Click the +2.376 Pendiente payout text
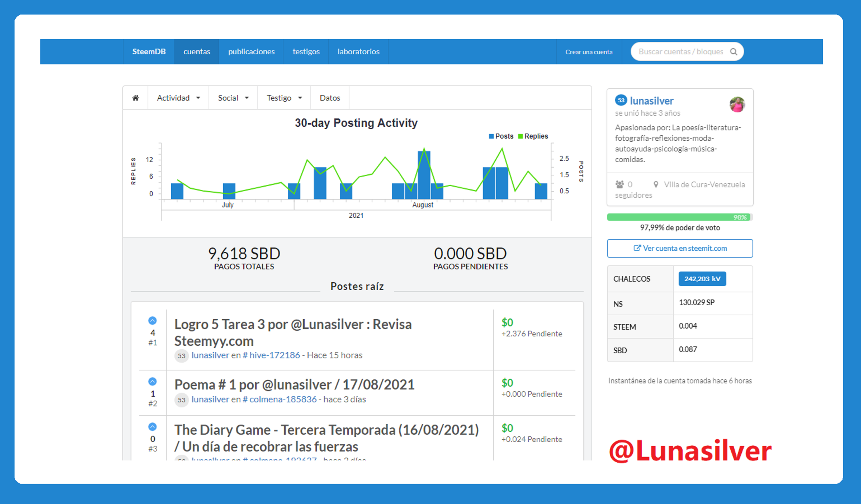 click(x=532, y=334)
